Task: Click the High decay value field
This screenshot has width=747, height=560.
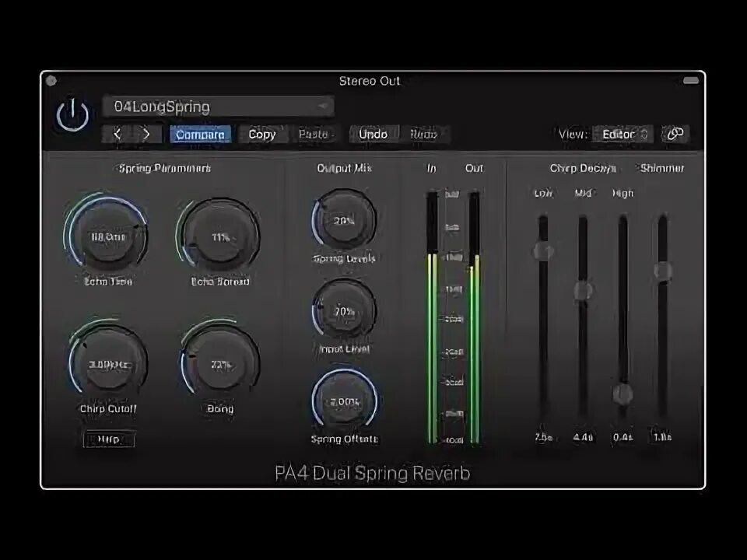Action: 622,436
